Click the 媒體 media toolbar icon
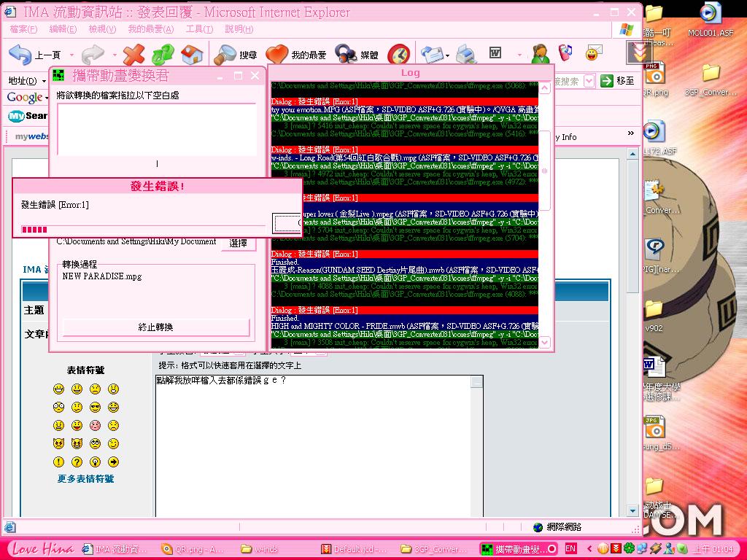747x560 pixels. 346,55
